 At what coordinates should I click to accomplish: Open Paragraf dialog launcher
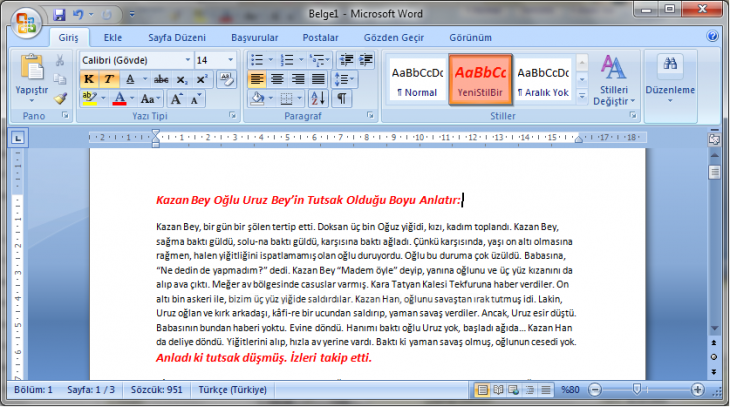click(x=370, y=115)
